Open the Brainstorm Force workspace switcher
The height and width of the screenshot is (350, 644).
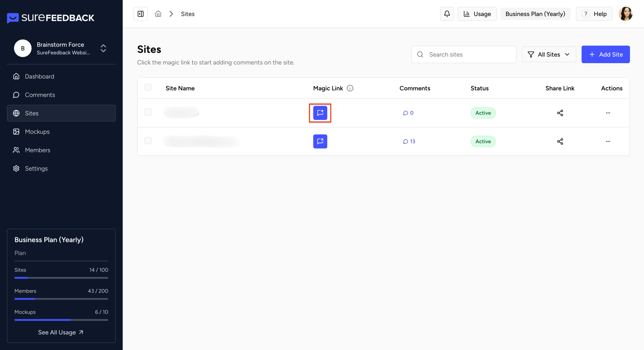tap(103, 48)
